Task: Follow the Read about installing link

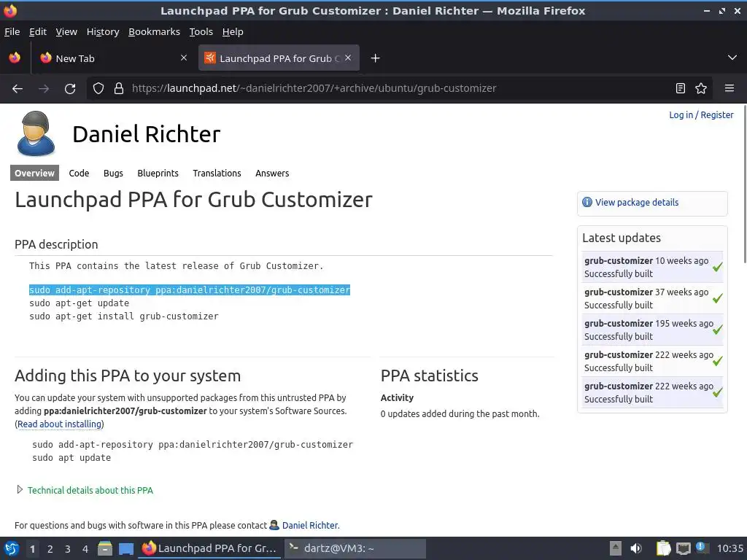Action: 60,424
